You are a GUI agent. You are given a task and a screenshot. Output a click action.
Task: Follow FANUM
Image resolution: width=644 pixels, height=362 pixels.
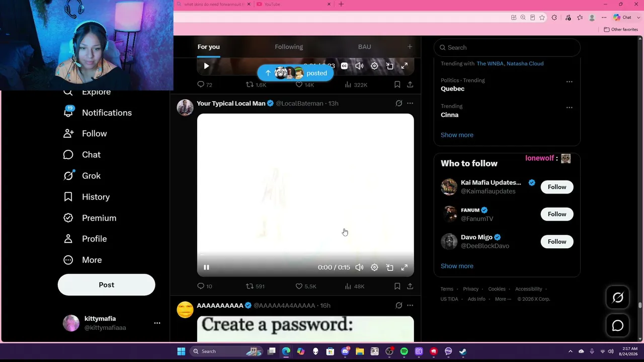[x=557, y=214]
